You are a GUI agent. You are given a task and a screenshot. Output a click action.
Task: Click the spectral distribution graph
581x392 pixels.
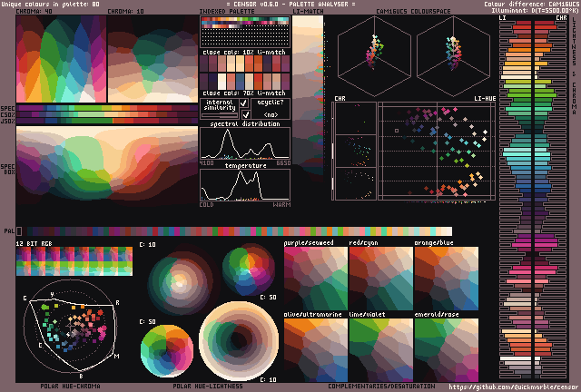pyautogui.click(x=245, y=143)
